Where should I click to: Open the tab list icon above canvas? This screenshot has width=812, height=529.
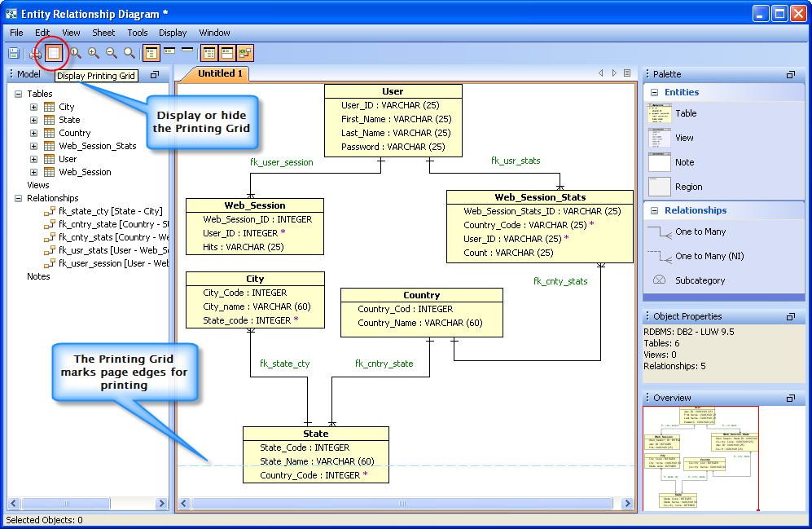click(627, 73)
